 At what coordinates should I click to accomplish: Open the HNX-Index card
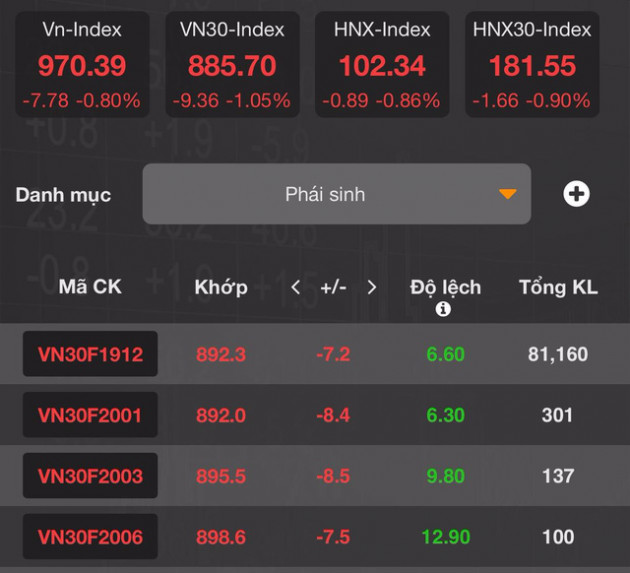point(382,64)
